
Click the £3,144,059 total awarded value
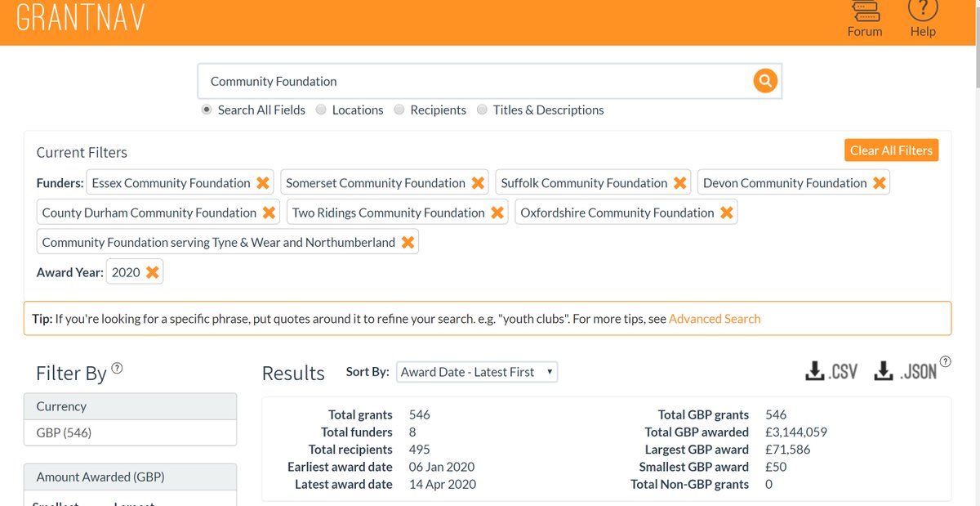point(796,432)
